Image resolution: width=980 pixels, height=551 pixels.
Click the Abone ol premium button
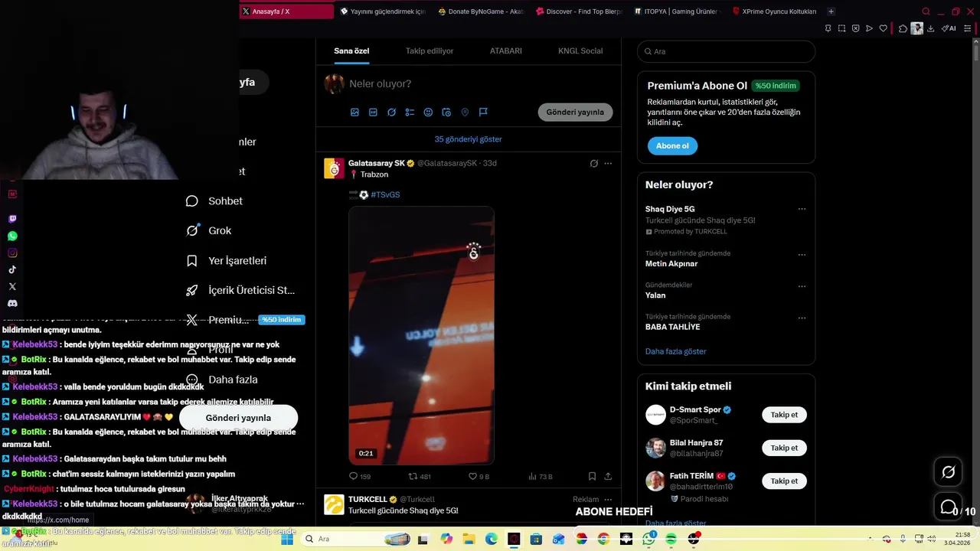[672, 145]
